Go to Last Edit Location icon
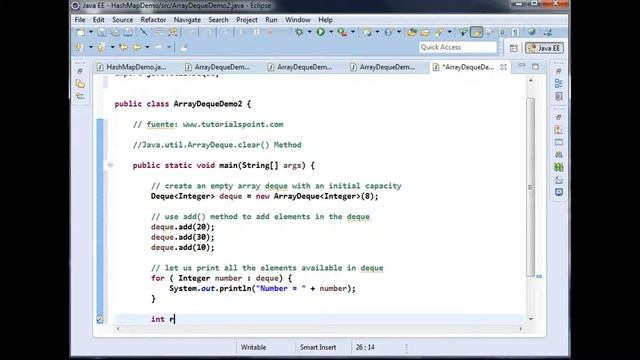Screen dimensions: 640x360 [x=123, y=48]
